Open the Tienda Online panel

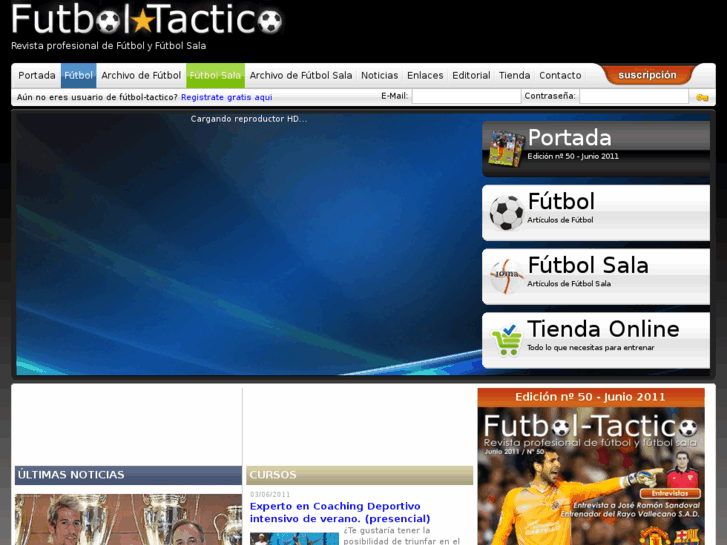596,340
